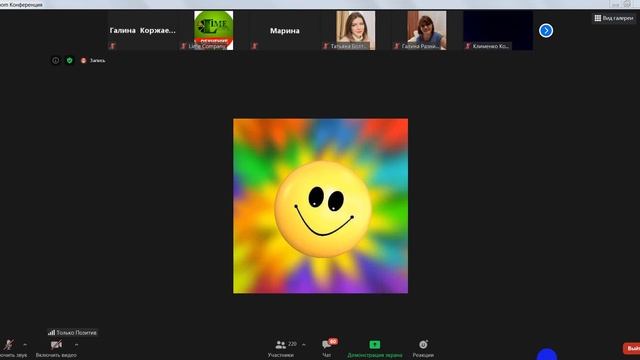
Task: Turn on camera with Включить видео
Action: [56, 348]
